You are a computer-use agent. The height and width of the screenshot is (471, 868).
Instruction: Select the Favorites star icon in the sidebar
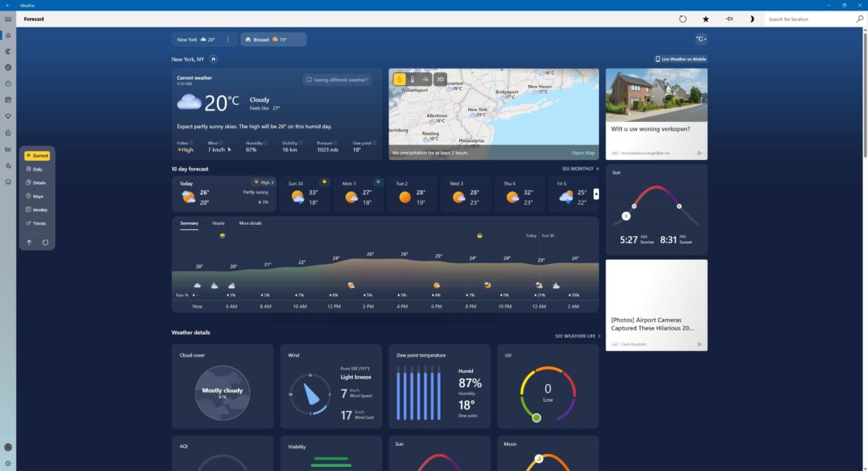coord(7,165)
